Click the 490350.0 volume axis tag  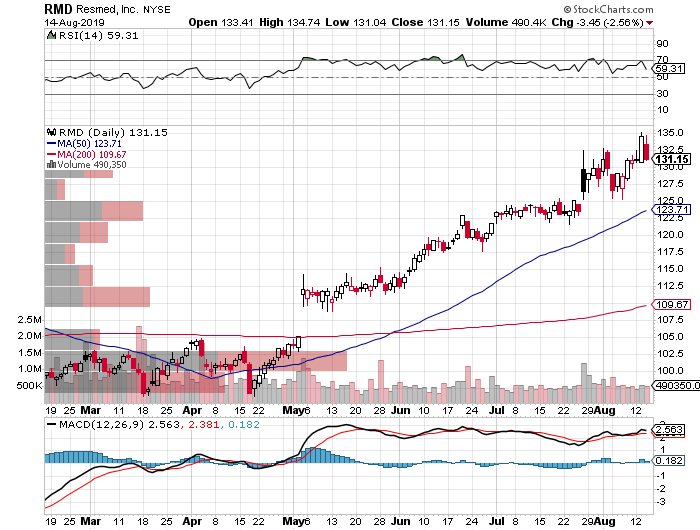tap(676, 385)
